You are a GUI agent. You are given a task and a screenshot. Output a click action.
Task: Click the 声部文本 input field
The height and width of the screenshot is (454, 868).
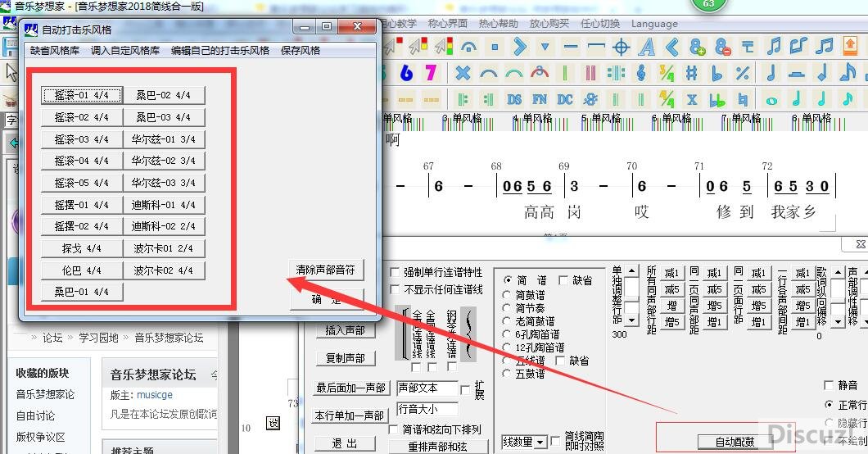[x=427, y=388]
